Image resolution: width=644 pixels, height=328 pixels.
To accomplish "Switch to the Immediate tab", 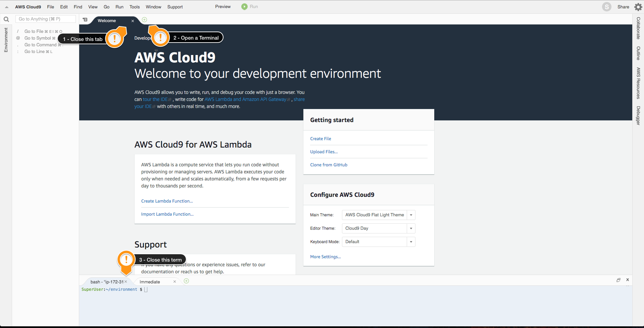I will click(150, 282).
